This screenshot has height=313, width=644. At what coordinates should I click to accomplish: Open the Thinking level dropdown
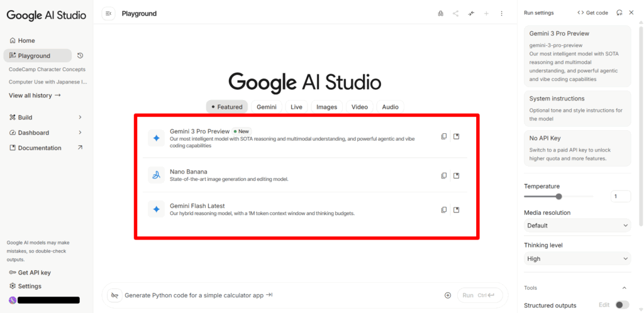pyautogui.click(x=577, y=258)
